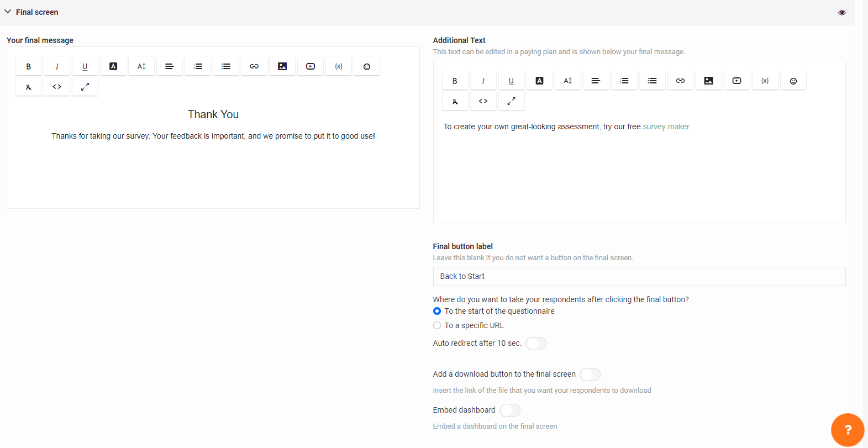The image size is (868, 448).
Task: Turn on the download button toggle
Action: (x=590, y=375)
